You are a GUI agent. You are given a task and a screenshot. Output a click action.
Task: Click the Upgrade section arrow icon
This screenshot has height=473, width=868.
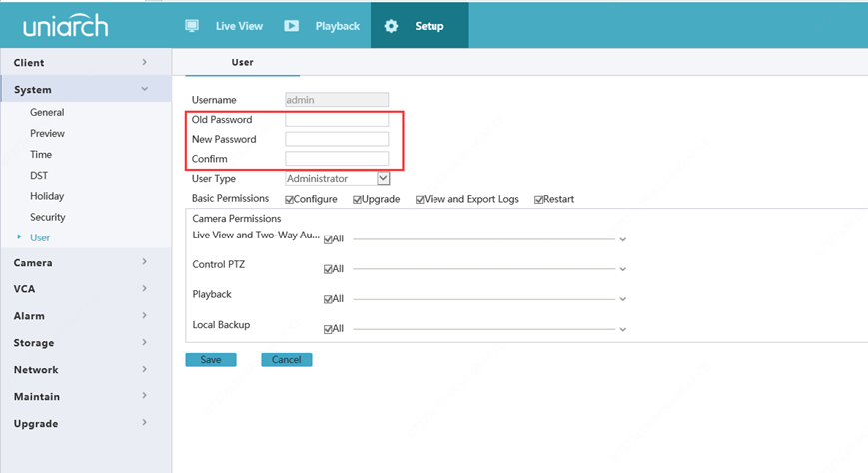click(144, 423)
